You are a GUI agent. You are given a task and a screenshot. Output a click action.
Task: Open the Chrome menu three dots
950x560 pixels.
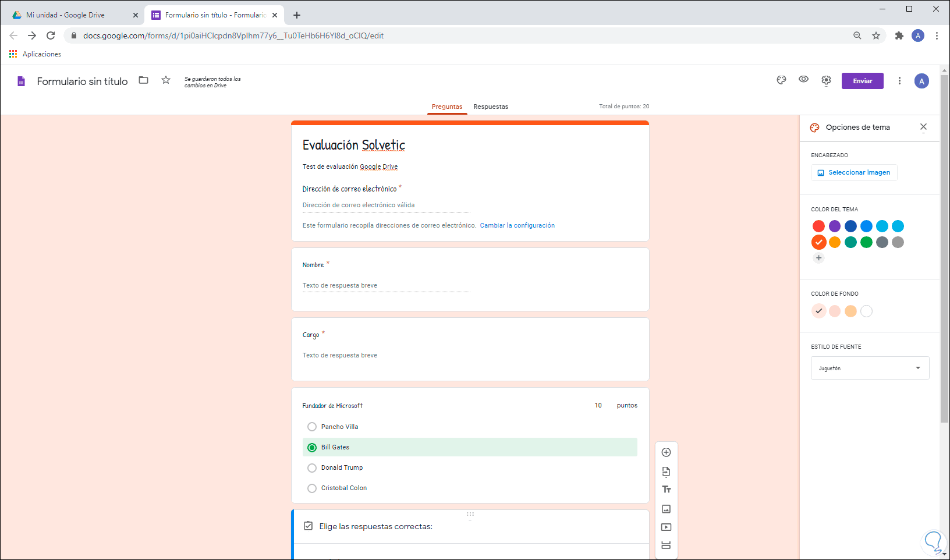tap(937, 36)
